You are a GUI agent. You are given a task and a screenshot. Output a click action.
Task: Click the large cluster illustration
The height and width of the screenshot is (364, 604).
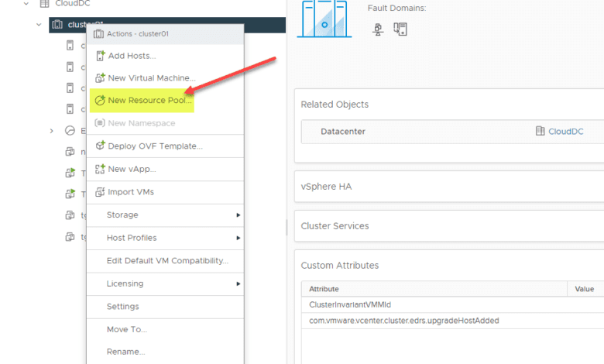pyautogui.click(x=324, y=19)
